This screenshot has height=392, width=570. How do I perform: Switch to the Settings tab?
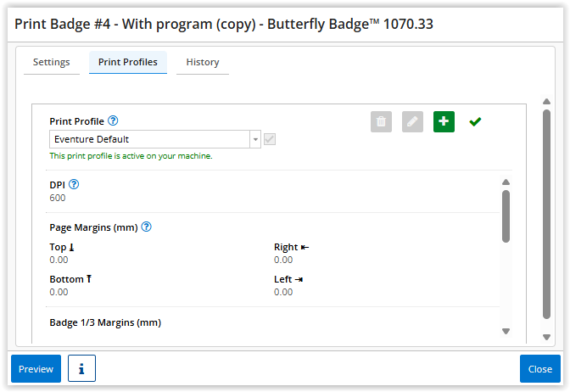[x=52, y=62]
